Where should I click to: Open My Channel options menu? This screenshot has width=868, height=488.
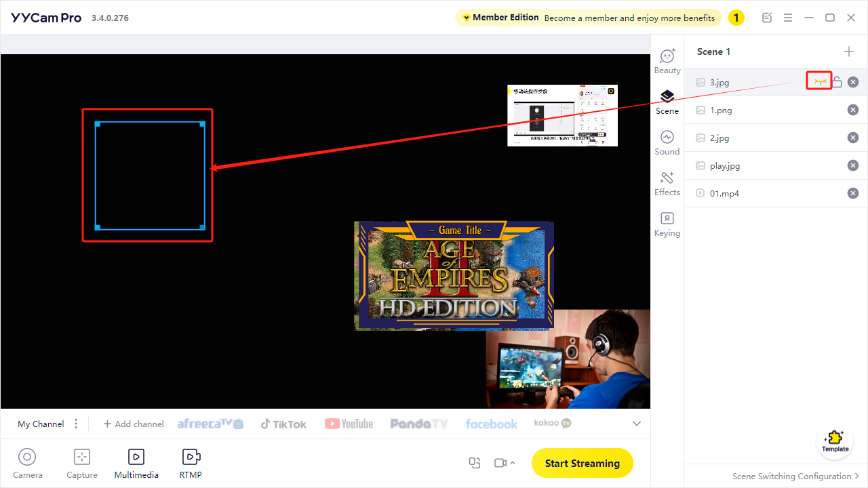[76, 424]
